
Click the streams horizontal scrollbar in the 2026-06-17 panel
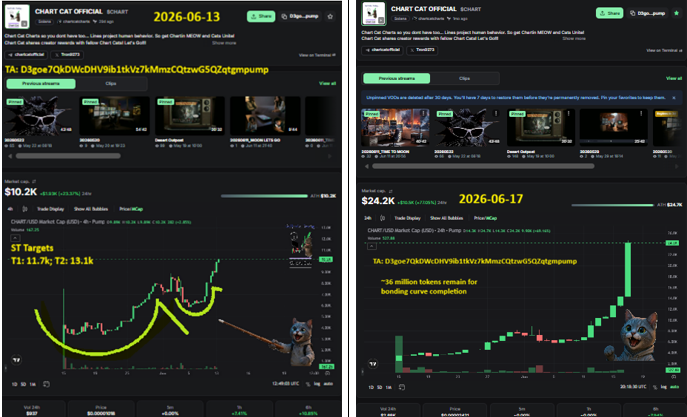tap(483, 166)
